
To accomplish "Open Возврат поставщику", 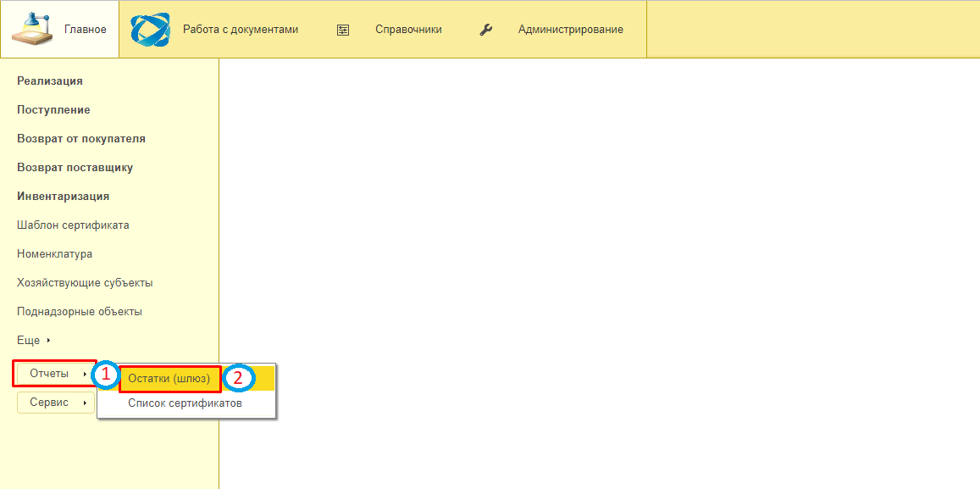I will point(75,168).
